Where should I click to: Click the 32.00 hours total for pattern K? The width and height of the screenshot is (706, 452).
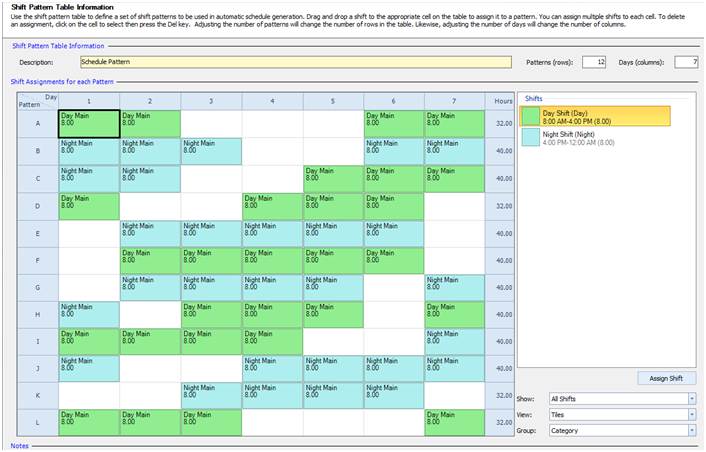tap(500, 396)
